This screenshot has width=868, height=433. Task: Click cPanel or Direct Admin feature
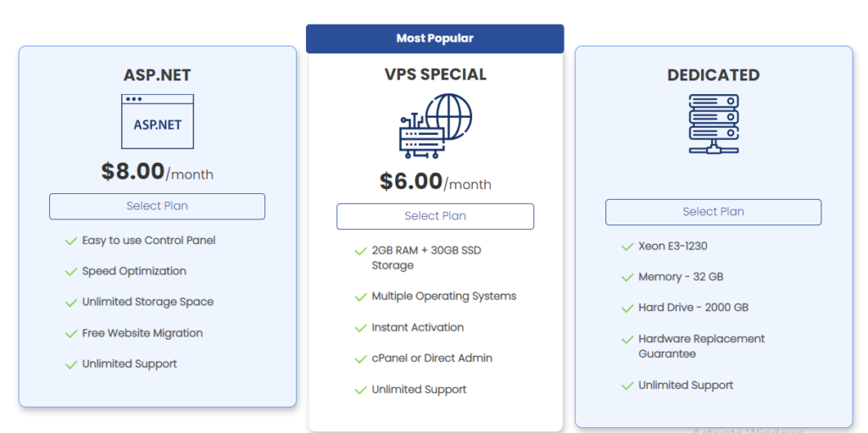point(431,358)
